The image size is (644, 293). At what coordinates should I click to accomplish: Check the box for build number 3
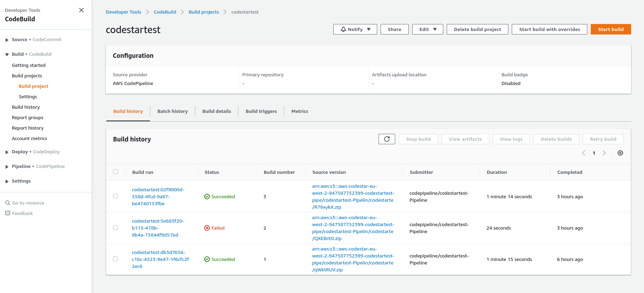[x=116, y=196]
